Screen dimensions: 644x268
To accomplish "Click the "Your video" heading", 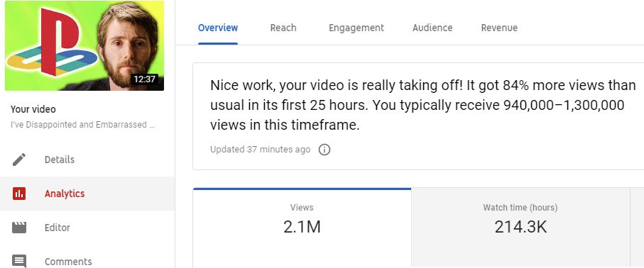I will [33, 109].
